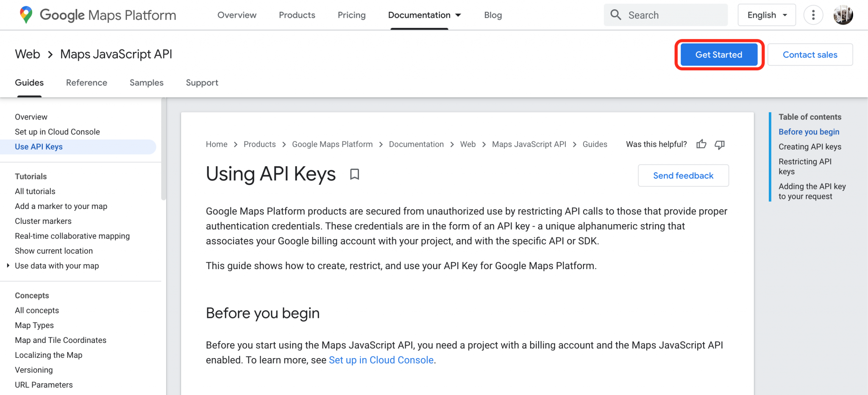Give a thumbs down on Was this helpful

719,145
